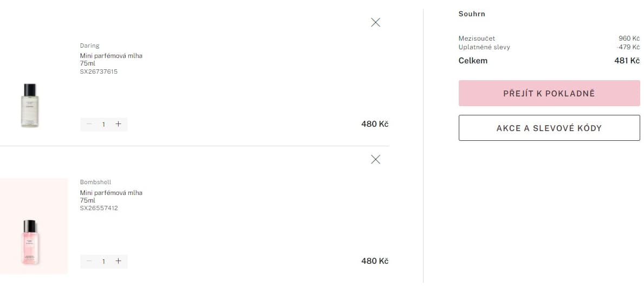Open the pink Bombshell bottle image
Image resolution: width=644 pixels, height=286 pixels.
click(30, 243)
